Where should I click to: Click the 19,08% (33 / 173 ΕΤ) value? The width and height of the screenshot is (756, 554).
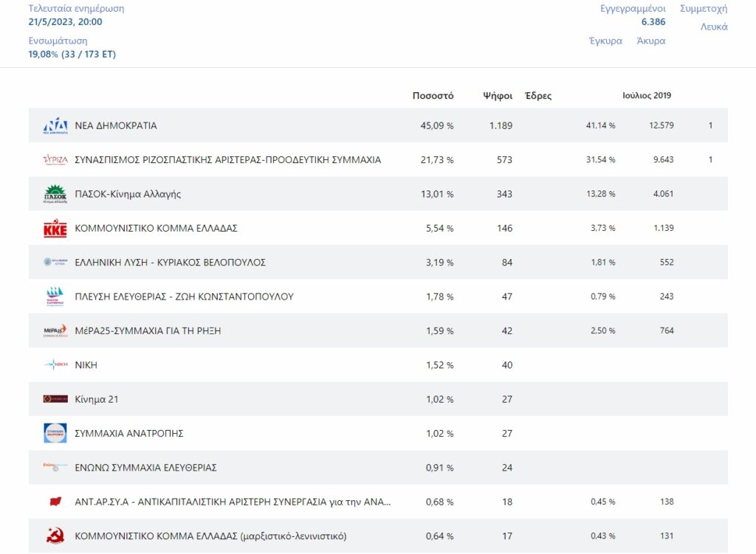72,54
